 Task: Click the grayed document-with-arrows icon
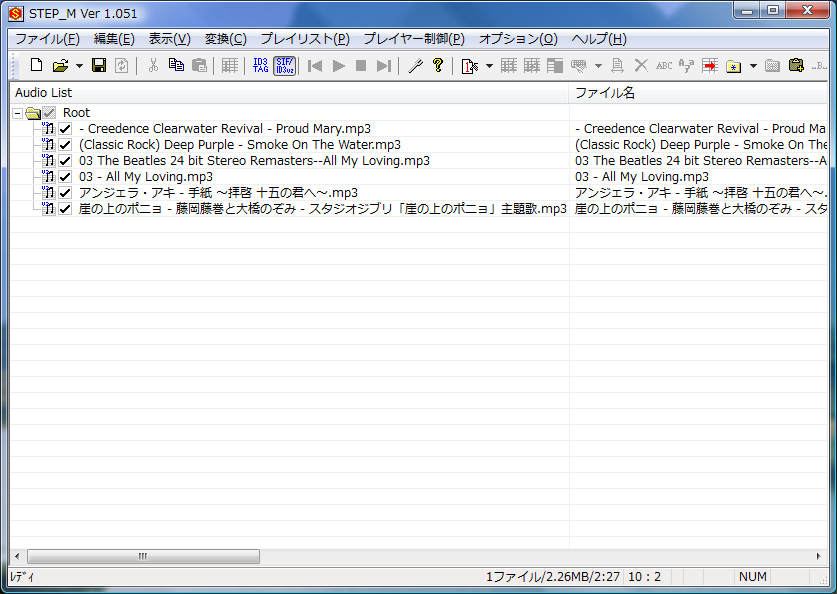(618, 66)
